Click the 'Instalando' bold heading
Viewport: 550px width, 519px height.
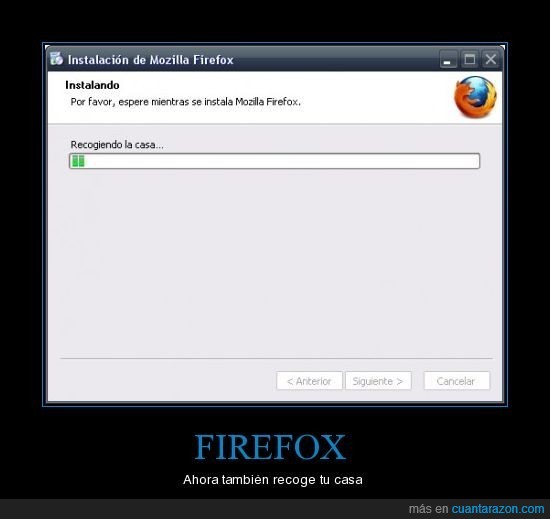pos(92,85)
